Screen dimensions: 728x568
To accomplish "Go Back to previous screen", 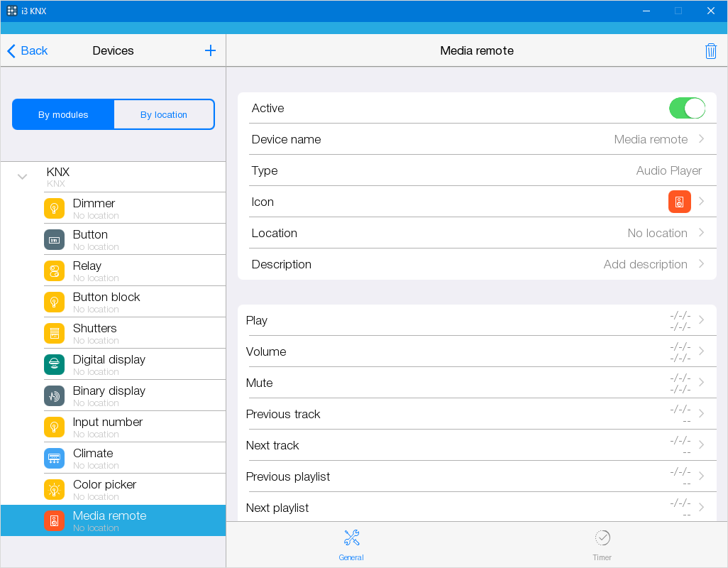I will (28, 50).
